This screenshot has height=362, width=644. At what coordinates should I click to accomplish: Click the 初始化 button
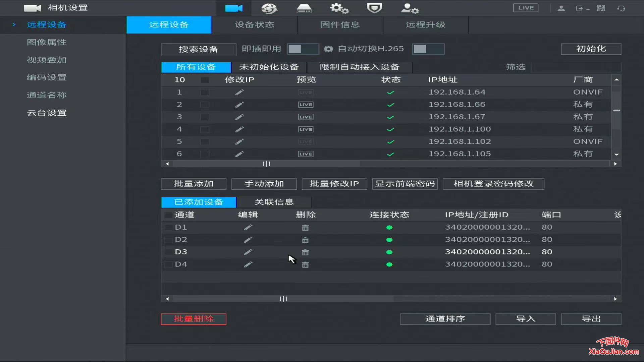coord(591,49)
